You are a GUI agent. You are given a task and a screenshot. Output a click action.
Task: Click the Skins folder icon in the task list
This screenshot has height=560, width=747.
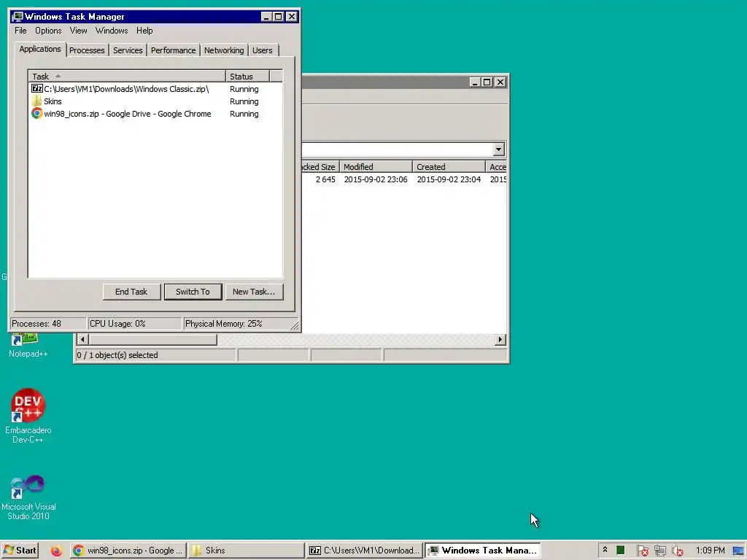[36, 101]
